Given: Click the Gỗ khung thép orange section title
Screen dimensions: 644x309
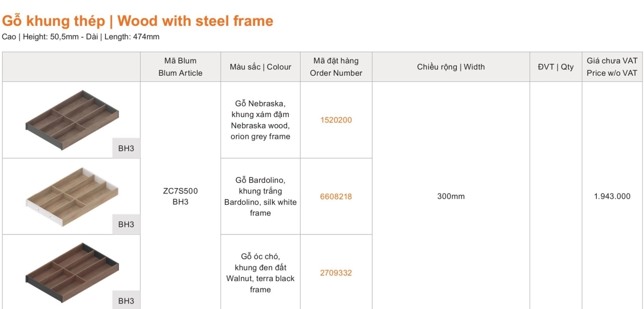Looking at the screenshot, I should pyautogui.click(x=138, y=21).
